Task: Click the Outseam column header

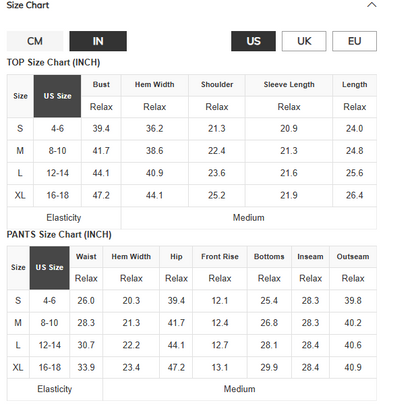Action: 353,257
